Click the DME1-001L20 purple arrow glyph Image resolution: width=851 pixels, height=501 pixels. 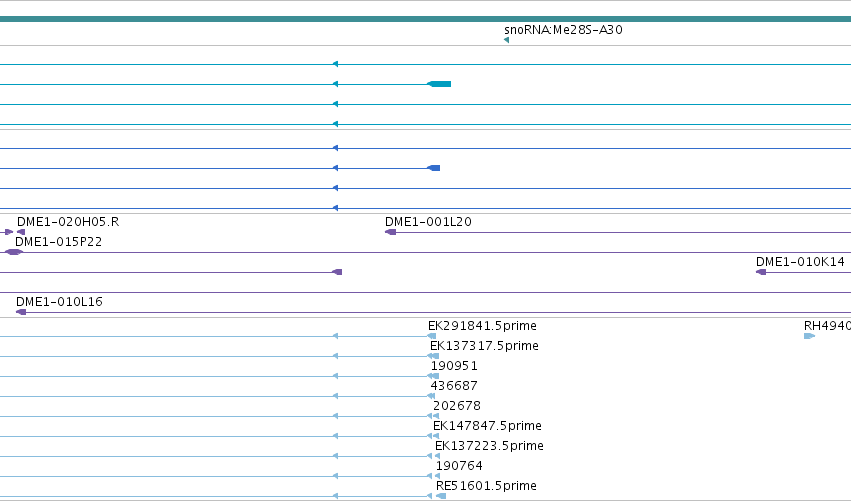coord(390,232)
